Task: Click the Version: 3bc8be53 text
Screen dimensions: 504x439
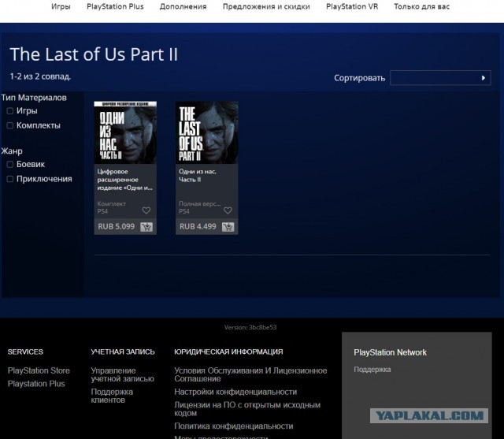Action: [x=250, y=327]
